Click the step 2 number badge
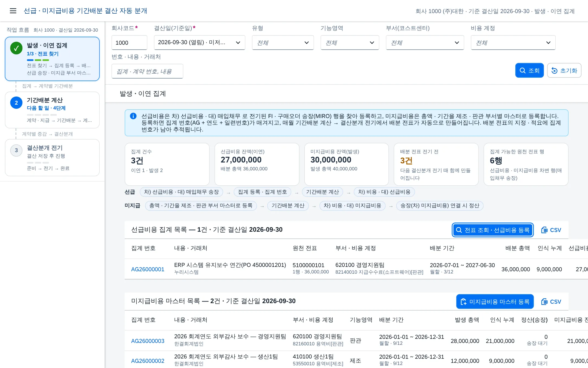588x368 pixels. point(16,103)
